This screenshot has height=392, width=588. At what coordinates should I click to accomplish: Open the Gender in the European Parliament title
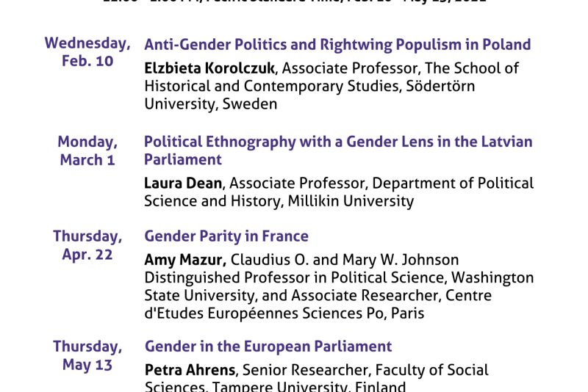tap(268, 346)
